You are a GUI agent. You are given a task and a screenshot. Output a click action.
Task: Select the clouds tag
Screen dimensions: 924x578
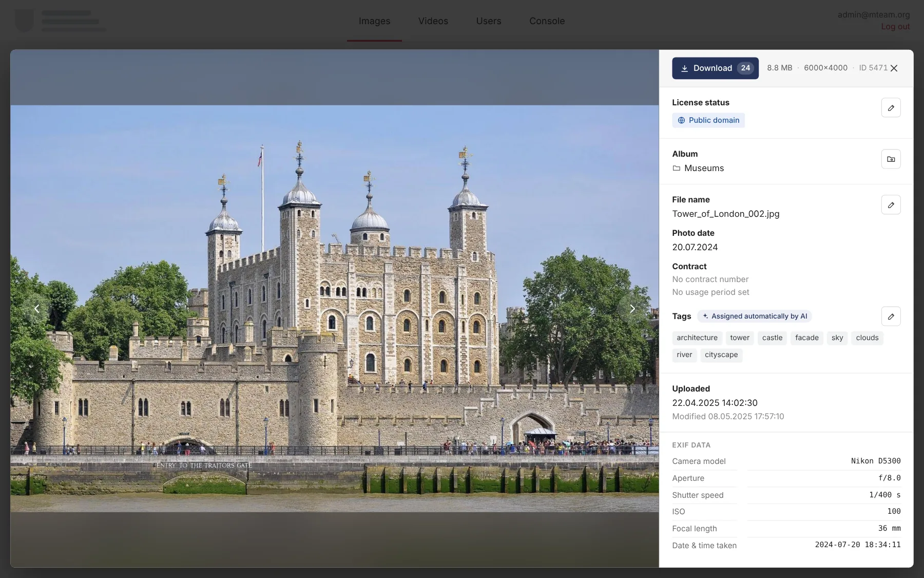pyautogui.click(x=867, y=338)
